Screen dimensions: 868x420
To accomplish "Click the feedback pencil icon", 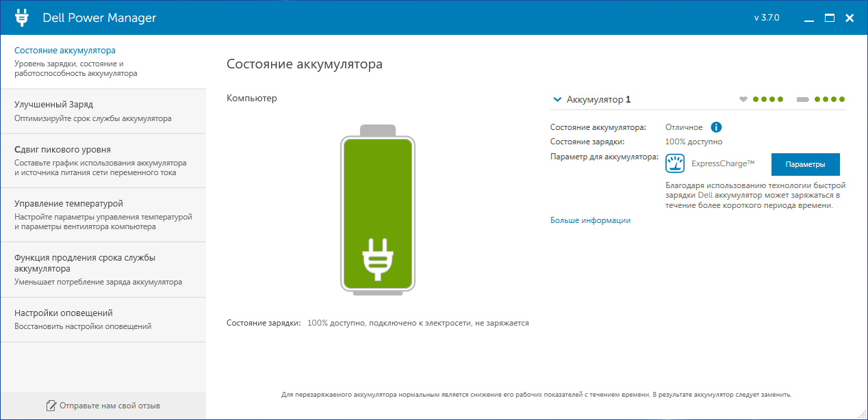I will coord(51,406).
